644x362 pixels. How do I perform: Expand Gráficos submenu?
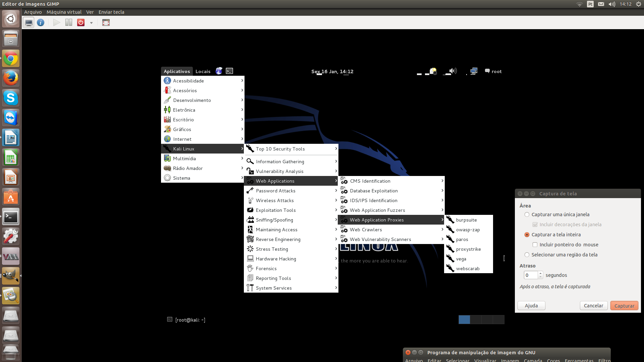point(203,129)
